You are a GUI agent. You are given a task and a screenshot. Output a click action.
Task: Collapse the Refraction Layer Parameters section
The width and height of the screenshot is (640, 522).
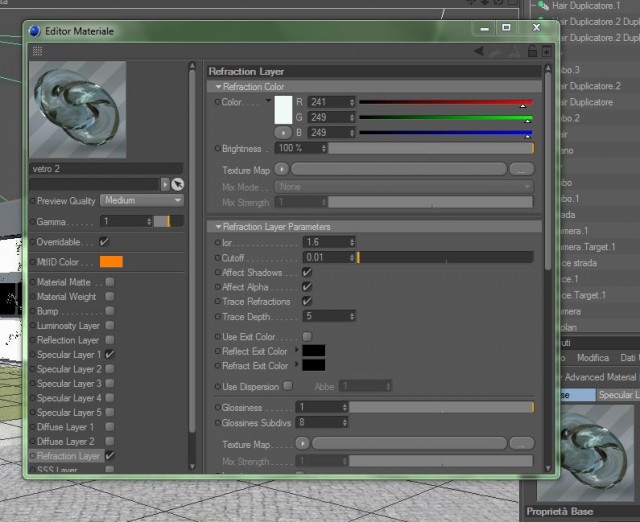click(x=218, y=227)
